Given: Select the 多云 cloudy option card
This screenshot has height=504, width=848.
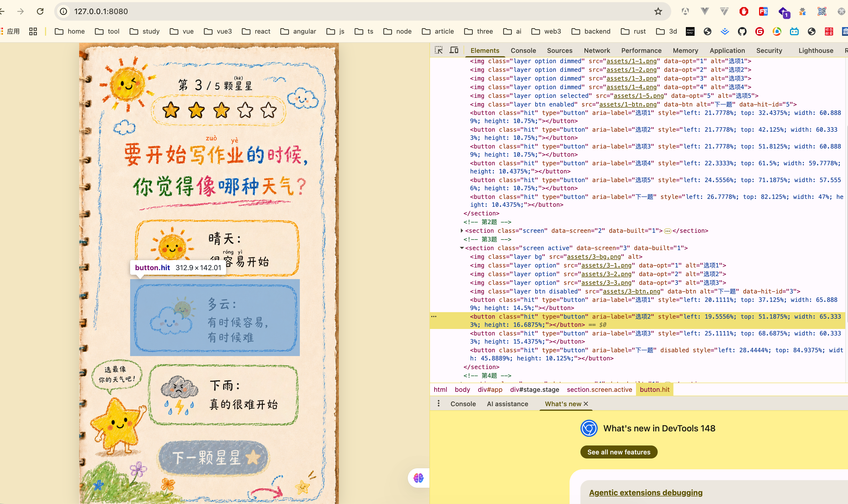Looking at the screenshot, I should click(x=215, y=318).
